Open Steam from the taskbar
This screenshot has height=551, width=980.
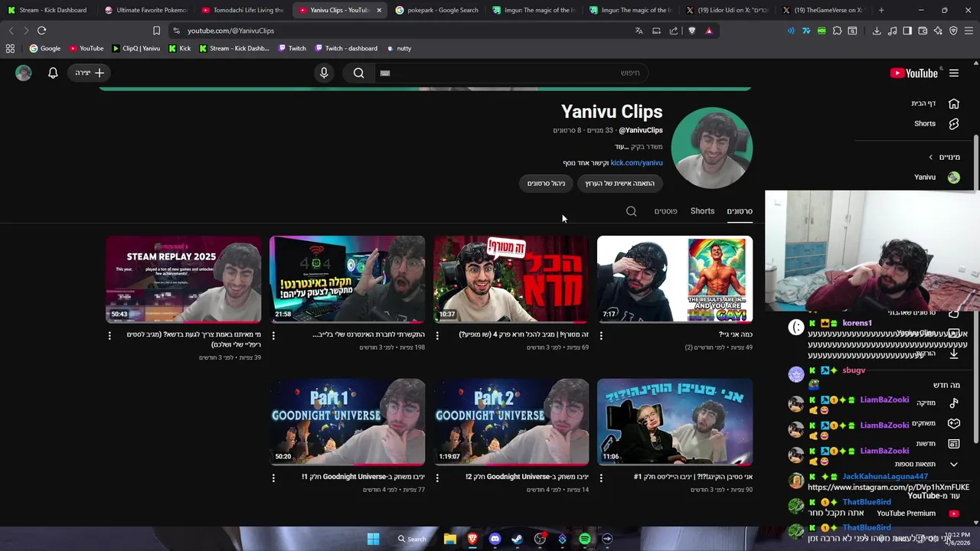517,539
